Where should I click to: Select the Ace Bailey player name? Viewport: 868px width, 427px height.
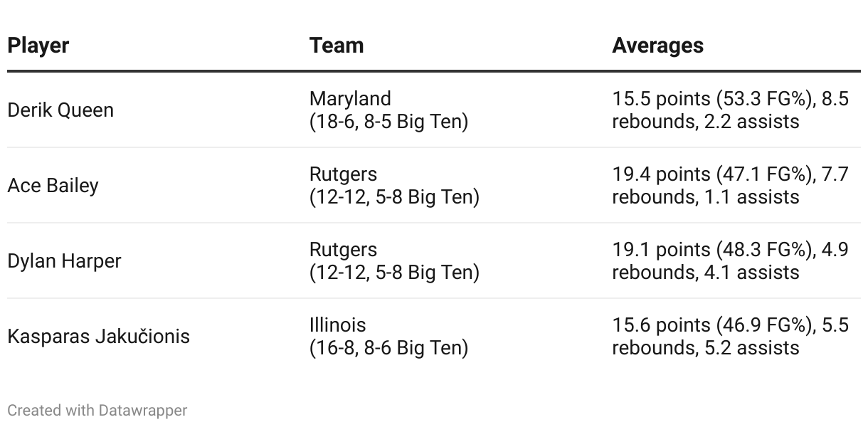coord(53,186)
